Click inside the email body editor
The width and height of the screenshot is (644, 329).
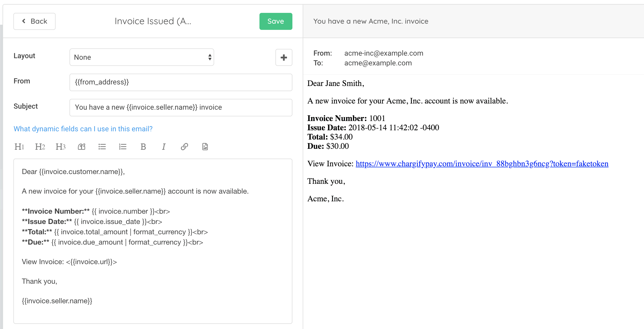(153, 241)
